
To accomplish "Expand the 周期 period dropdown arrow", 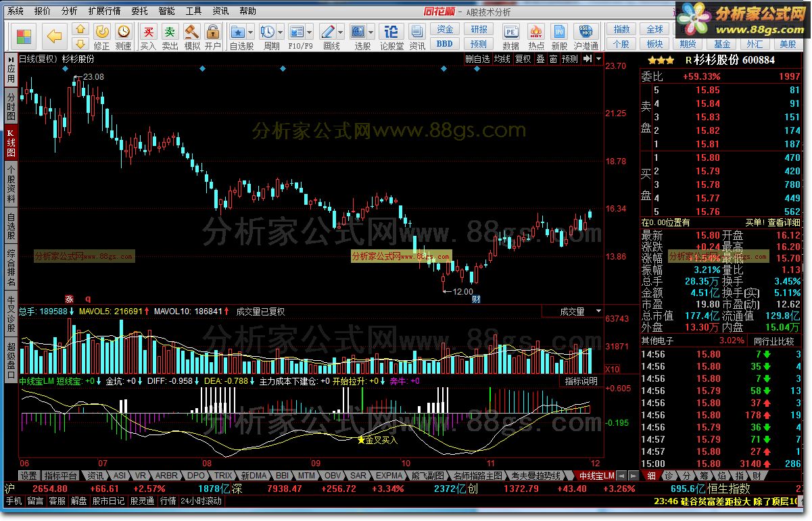I will click(x=281, y=32).
